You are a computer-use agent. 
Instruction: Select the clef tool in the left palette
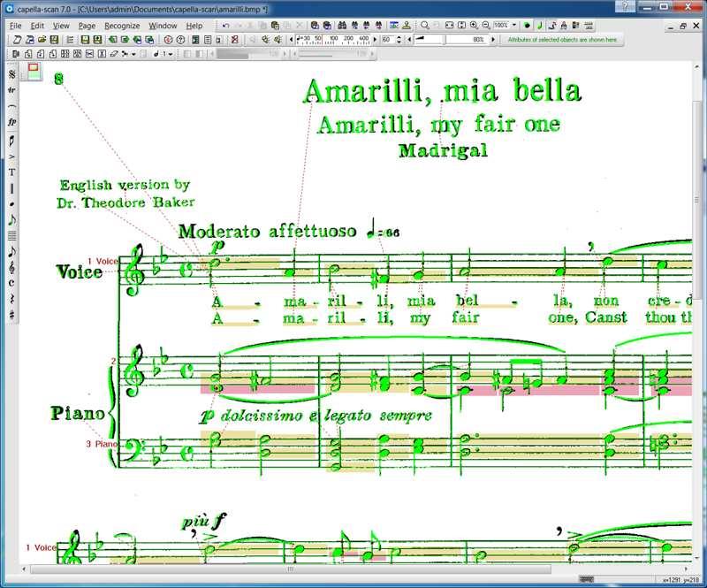tap(12, 267)
